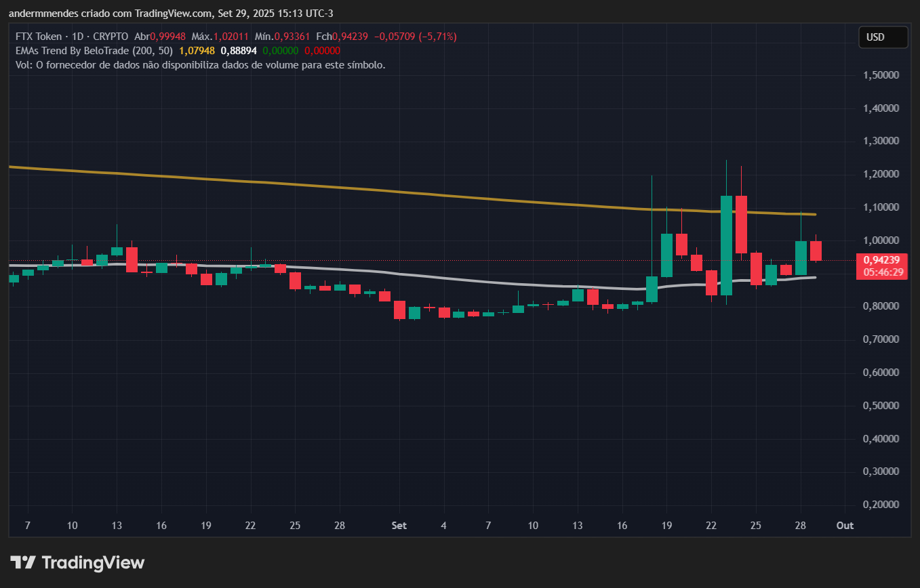Image resolution: width=920 pixels, height=588 pixels.
Task: Click the 'Out' label on time axis
Action: [x=844, y=526]
